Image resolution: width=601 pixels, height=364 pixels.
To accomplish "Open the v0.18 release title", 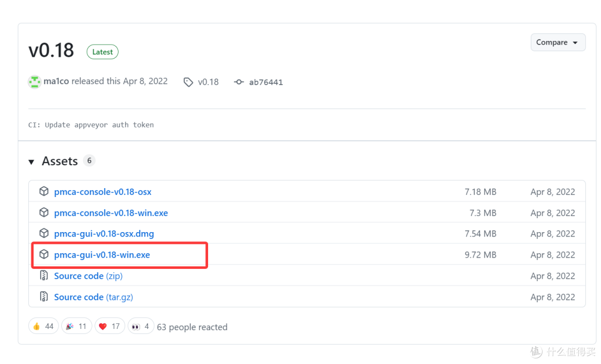I will pyautogui.click(x=51, y=51).
